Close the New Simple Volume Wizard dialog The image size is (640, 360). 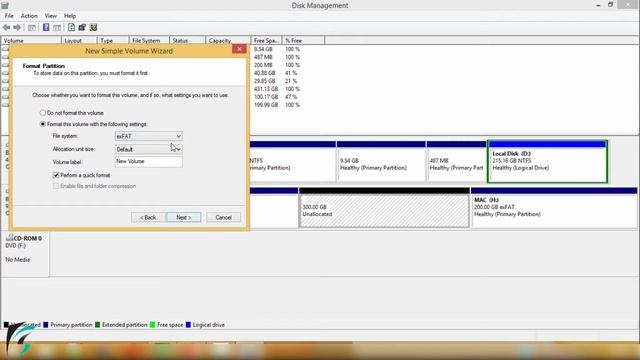[239, 49]
